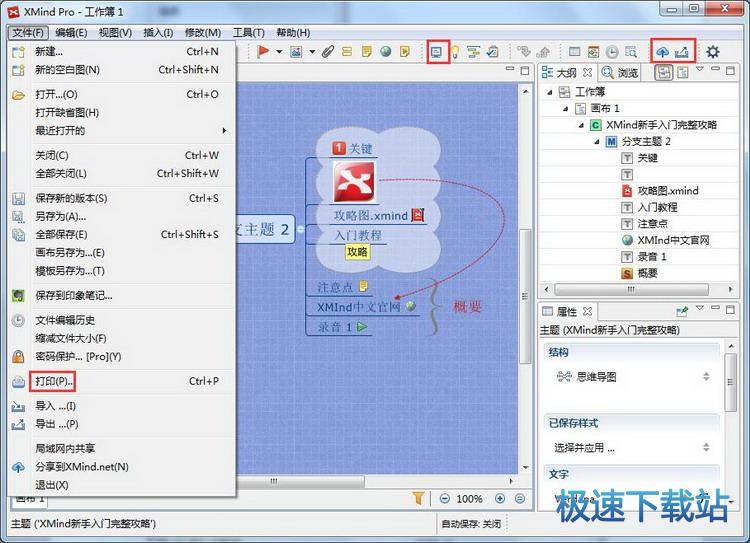This screenshot has height=543, width=750.
Task: Click the cloud upload share icon
Action: 662,52
